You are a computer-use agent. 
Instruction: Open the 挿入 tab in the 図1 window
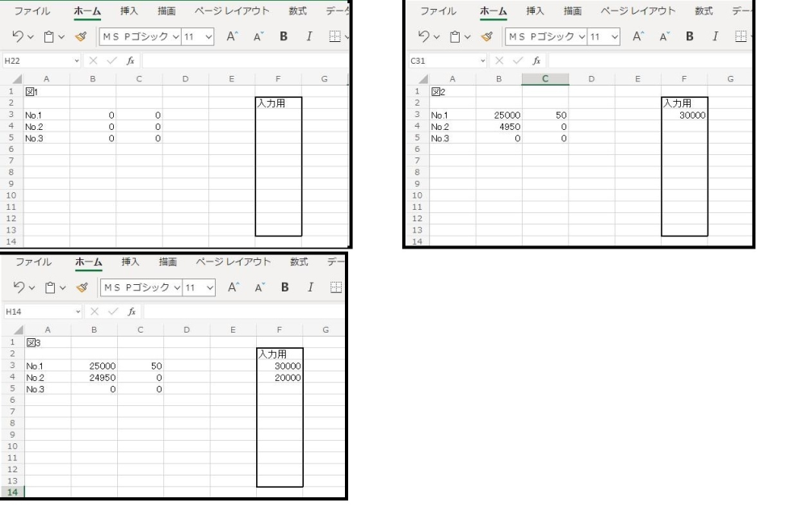point(129,11)
